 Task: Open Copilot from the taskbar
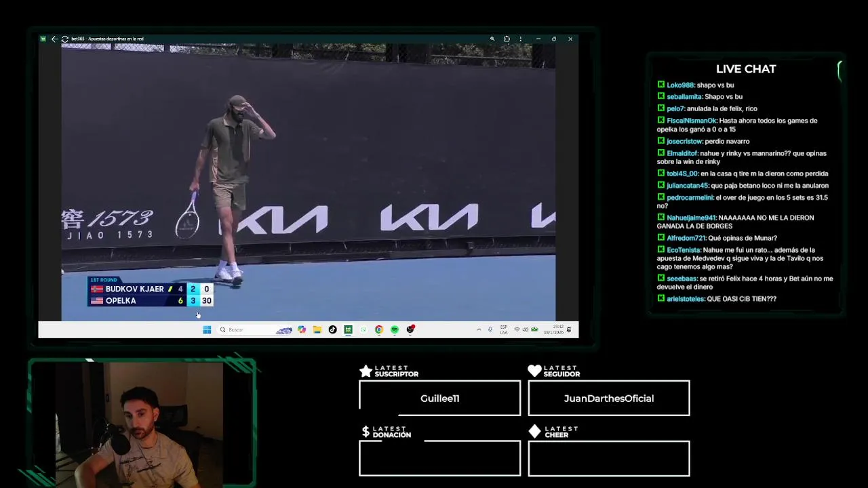pyautogui.click(x=302, y=329)
